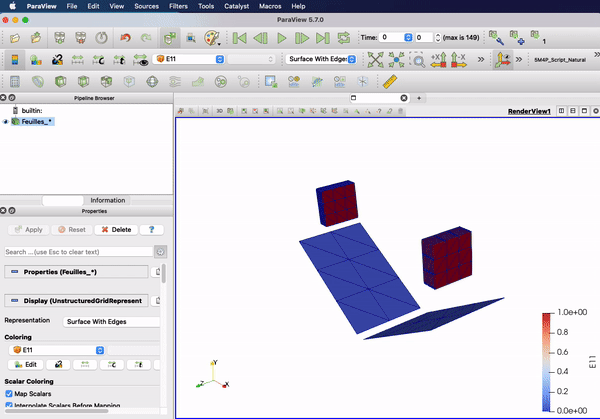
Task: Click the Delete button in Properties
Action: (x=115, y=229)
